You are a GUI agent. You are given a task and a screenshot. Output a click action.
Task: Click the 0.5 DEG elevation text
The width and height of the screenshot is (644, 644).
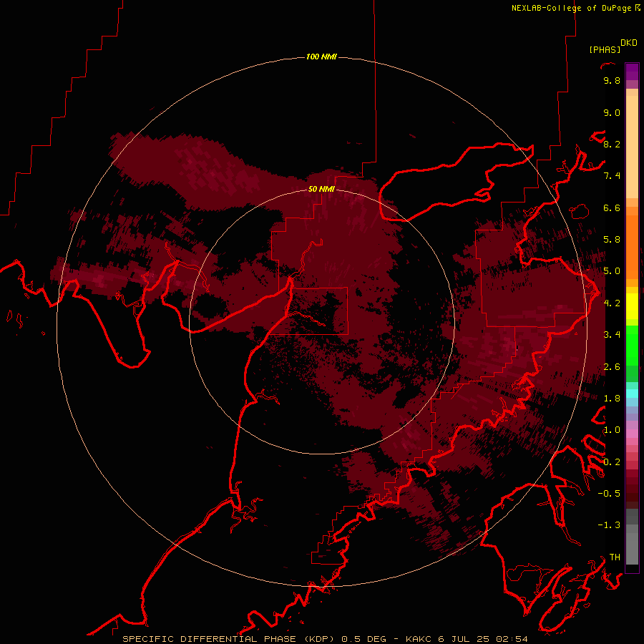364,639
